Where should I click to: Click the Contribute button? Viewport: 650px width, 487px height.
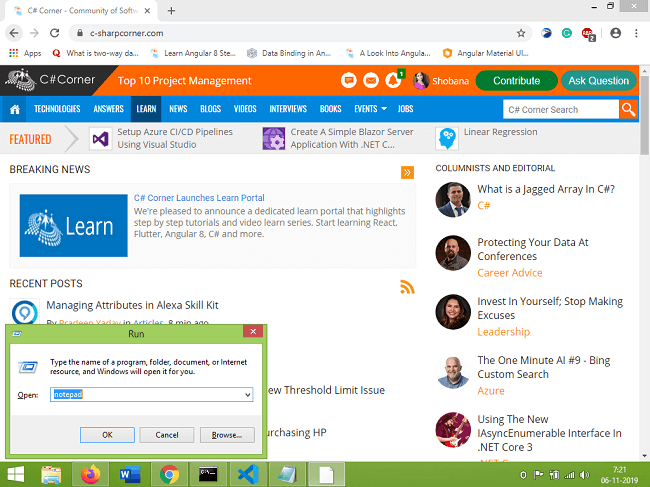(x=517, y=80)
